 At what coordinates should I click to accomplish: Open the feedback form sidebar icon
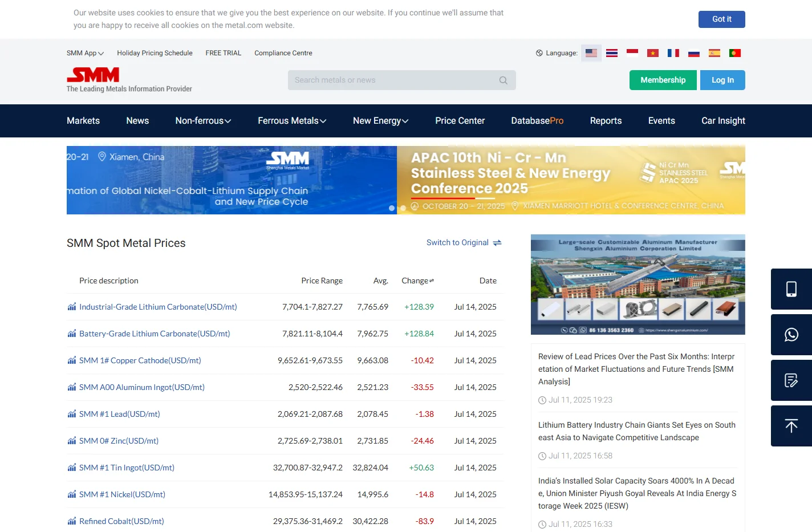(x=791, y=380)
